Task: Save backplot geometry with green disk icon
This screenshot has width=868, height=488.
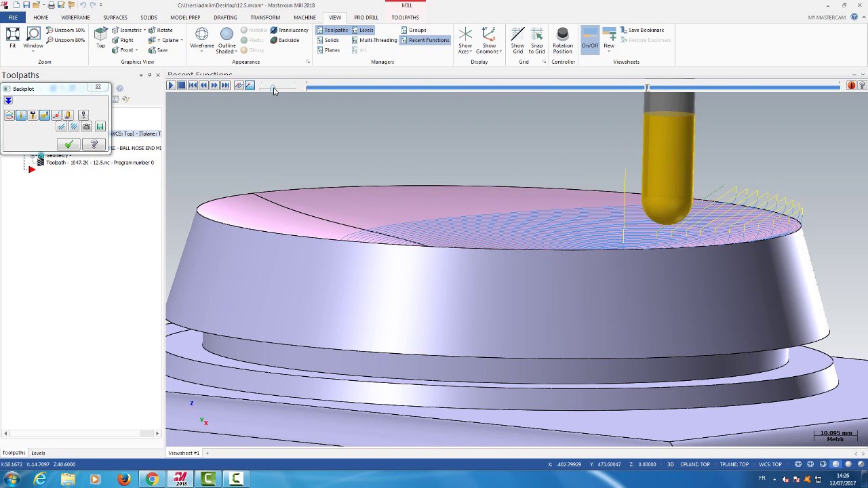Action: (x=100, y=127)
